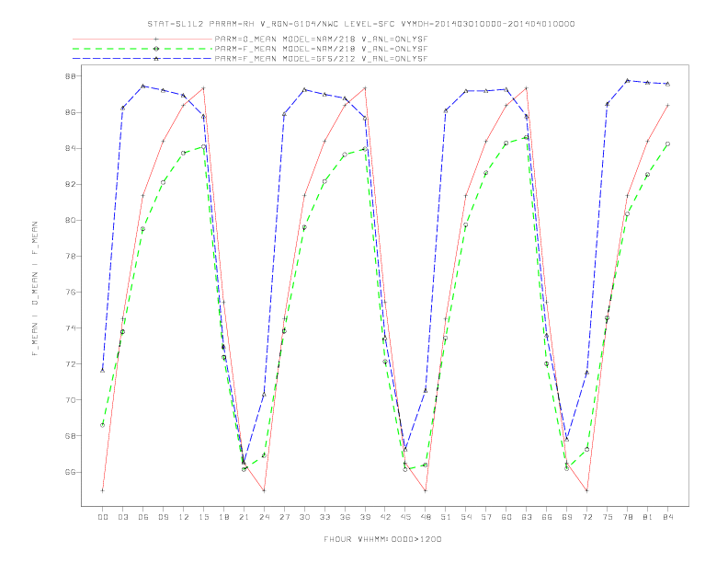
Task: Click x-axis forecast hour label 30
Action: [x=304, y=517]
